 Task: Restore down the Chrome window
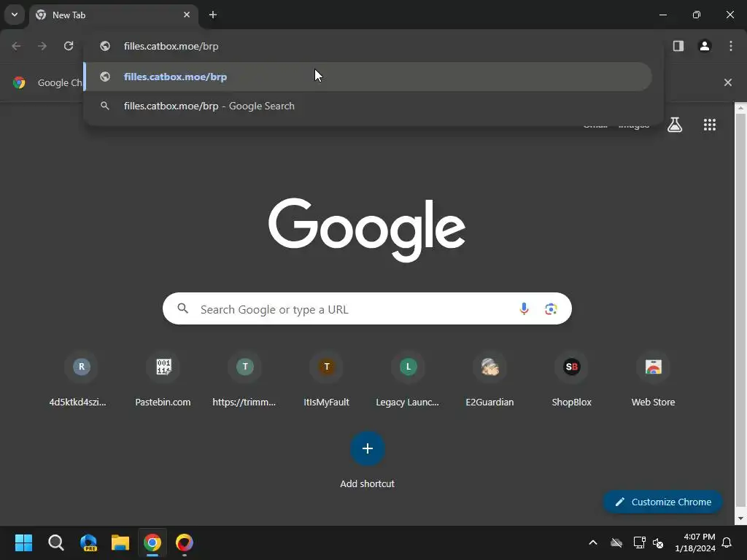pos(697,15)
